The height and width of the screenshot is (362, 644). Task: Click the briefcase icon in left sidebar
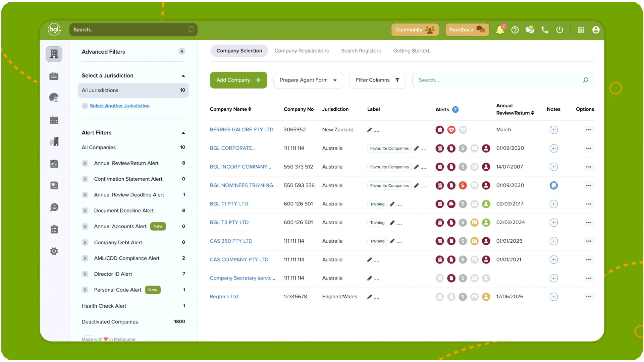(54, 76)
